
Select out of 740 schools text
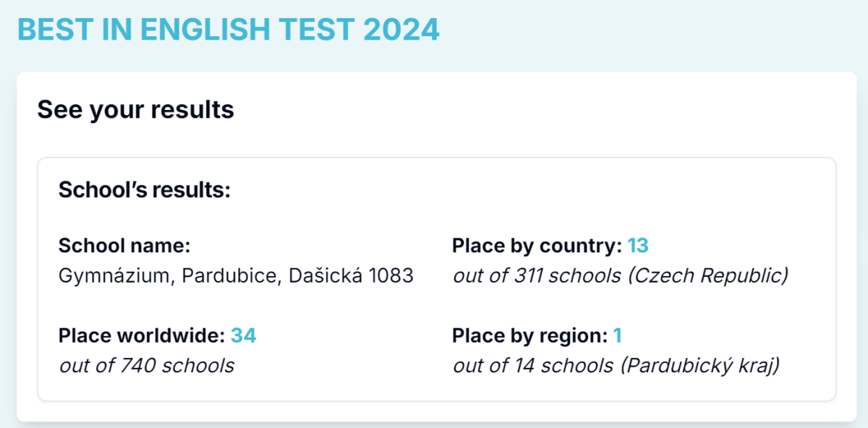[x=147, y=365]
